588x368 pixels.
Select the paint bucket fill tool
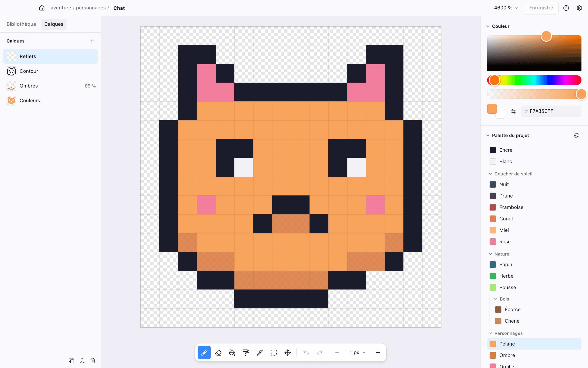point(232,352)
